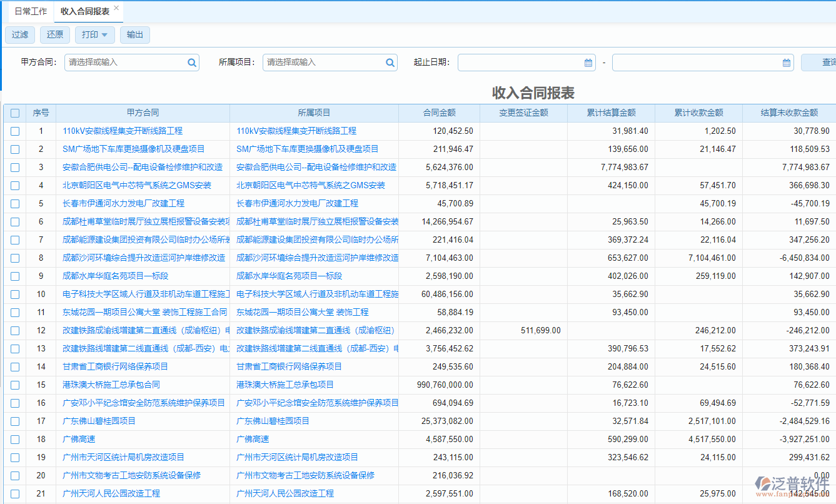Click the 还原 restore button
This screenshot has width=836, height=504.
click(54, 35)
